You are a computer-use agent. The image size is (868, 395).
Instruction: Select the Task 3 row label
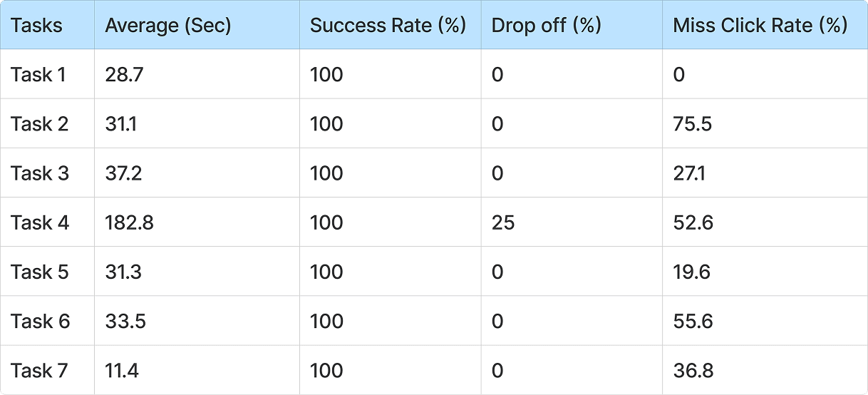point(40,173)
